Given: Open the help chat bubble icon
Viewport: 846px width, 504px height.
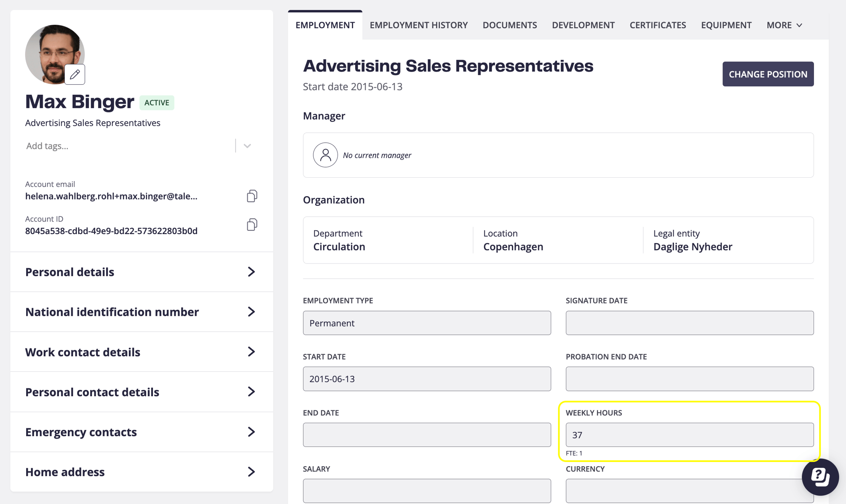Looking at the screenshot, I should [x=820, y=477].
